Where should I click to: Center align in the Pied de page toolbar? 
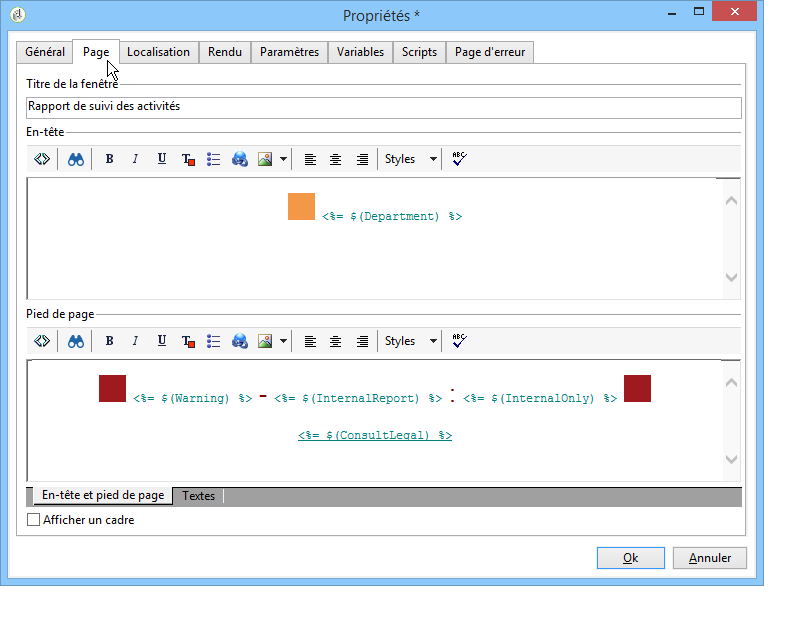pyautogui.click(x=335, y=341)
